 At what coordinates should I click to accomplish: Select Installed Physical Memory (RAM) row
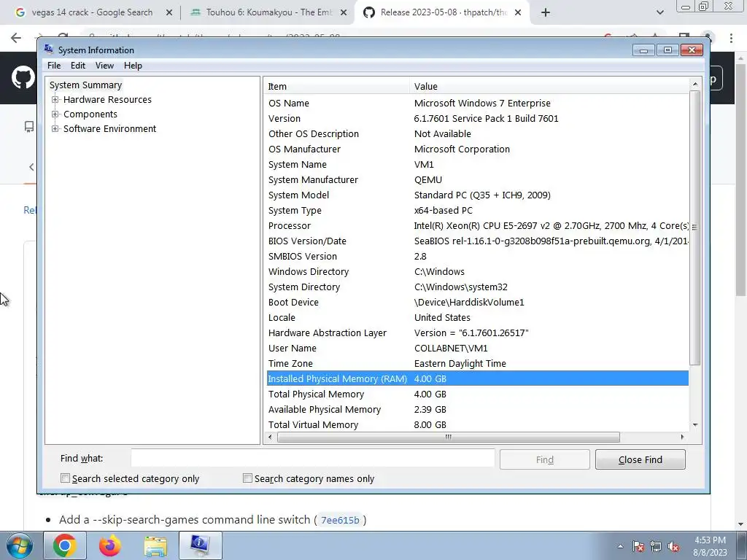(477, 378)
